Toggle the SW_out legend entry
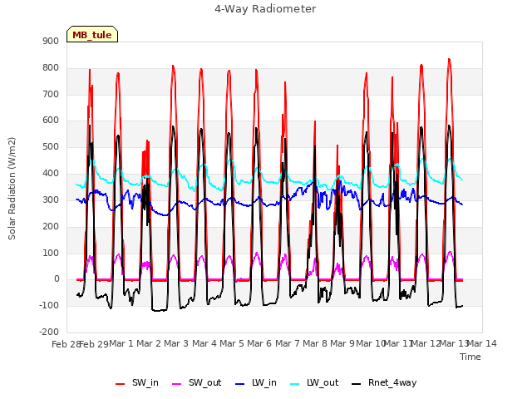This screenshot has width=532, height=399. tap(197, 382)
